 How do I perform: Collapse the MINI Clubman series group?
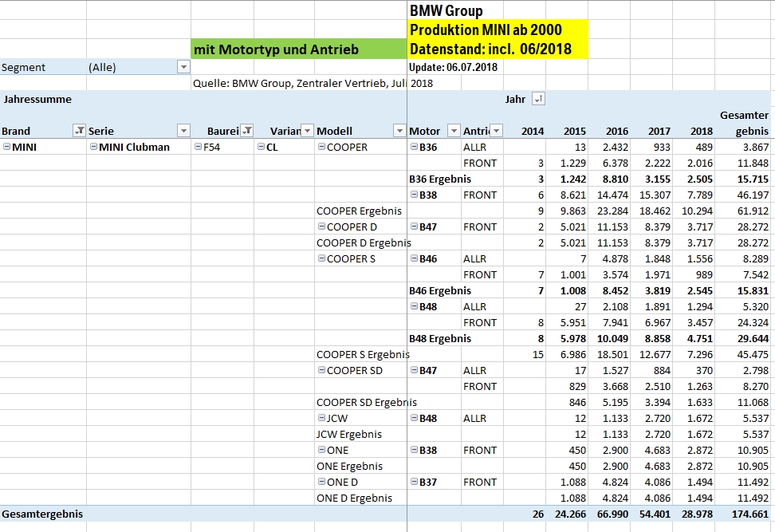pos(94,146)
